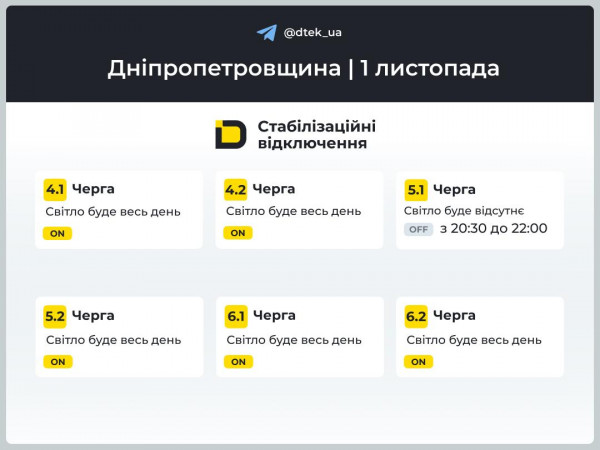Click the 'з 20:30 до 22:00' outage time
600x450 pixels.
(x=493, y=229)
